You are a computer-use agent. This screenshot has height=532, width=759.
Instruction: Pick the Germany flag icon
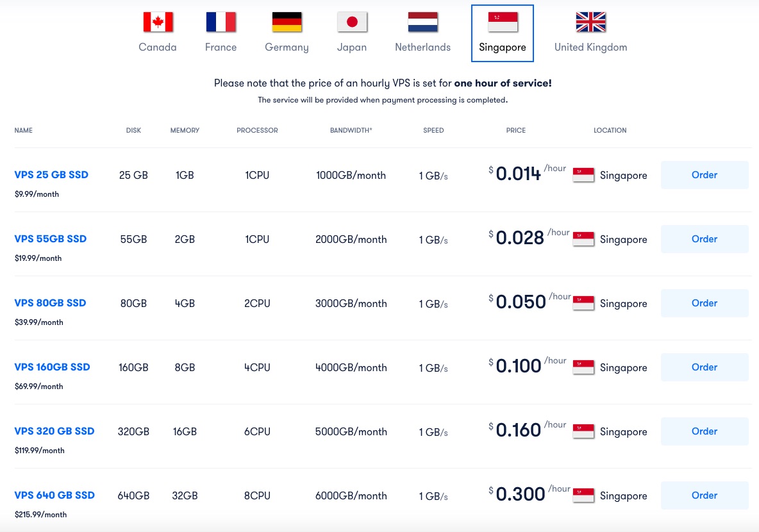pos(287,22)
